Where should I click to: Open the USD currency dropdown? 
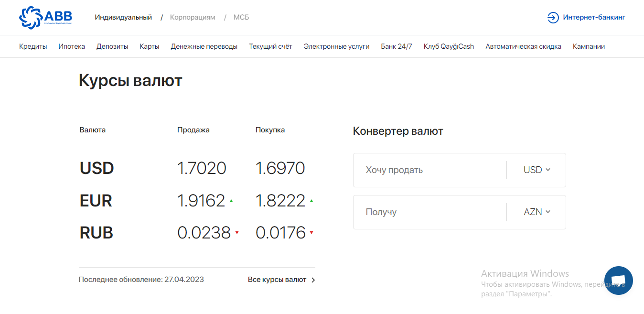537,170
